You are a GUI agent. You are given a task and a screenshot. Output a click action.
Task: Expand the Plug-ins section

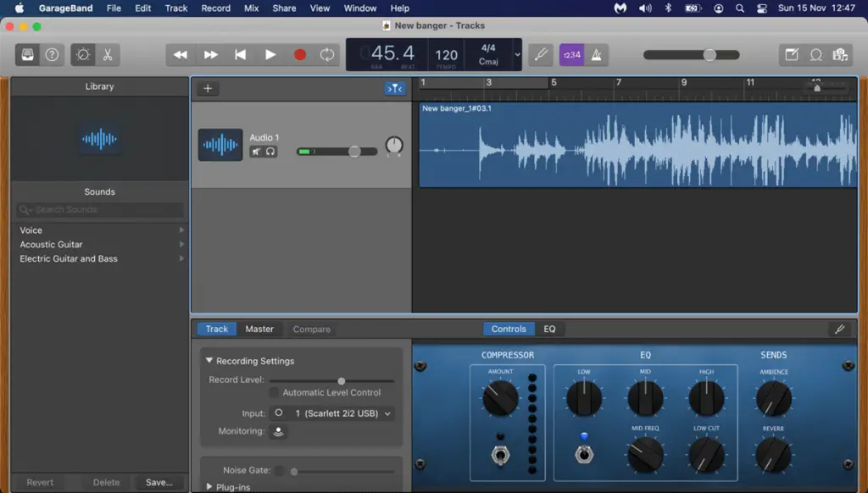tap(209, 487)
